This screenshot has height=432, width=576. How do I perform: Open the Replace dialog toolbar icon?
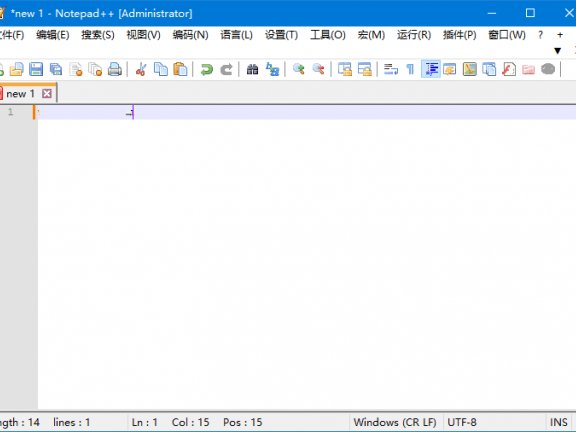272,69
